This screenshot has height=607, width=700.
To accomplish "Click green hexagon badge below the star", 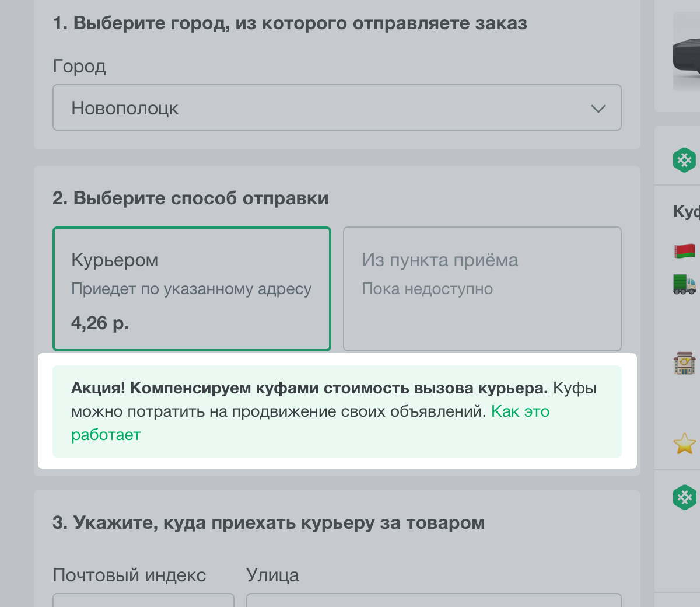I will [x=684, y=497].
